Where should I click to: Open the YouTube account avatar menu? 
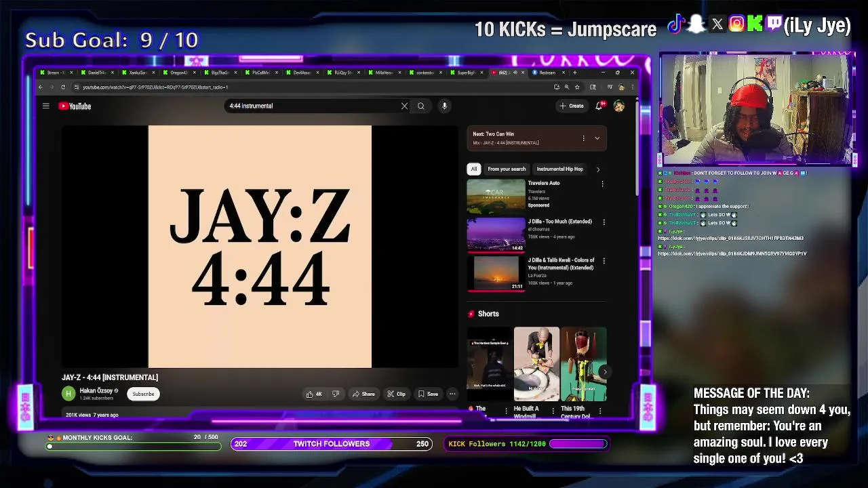[x=618, y=106]
